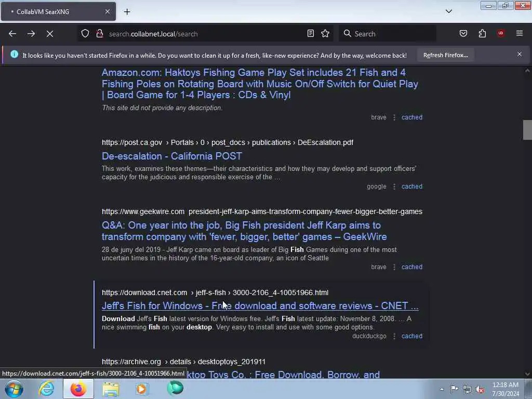Close the CollabVM SearXNG tab
The height and width of the screenshot is (399, 532).
point(108,11)
